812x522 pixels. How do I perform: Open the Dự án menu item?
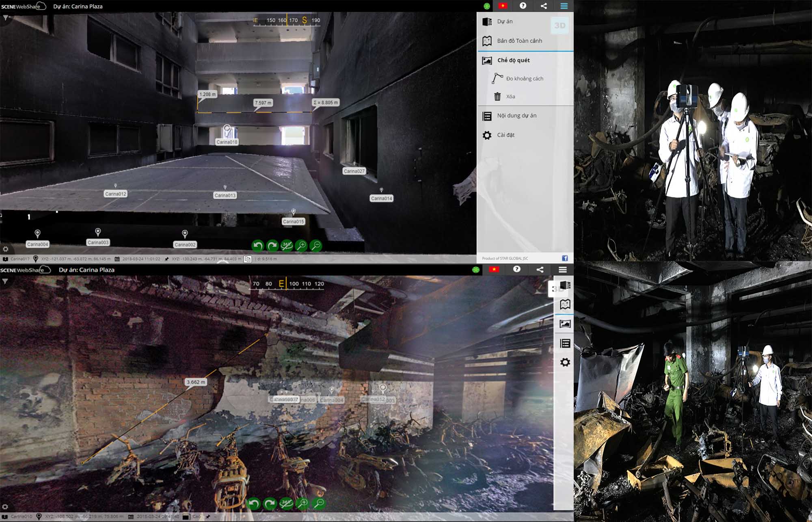click(x=505, y=22)
